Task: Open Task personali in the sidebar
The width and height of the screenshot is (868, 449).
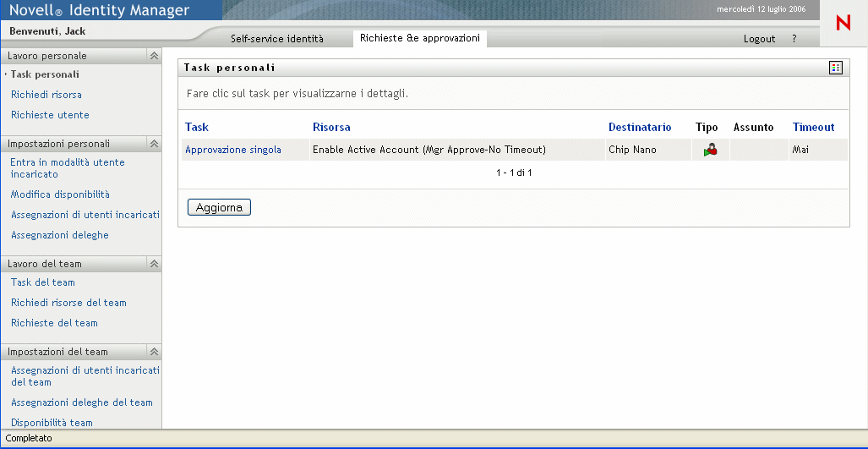Action: [x=45, y=74]
